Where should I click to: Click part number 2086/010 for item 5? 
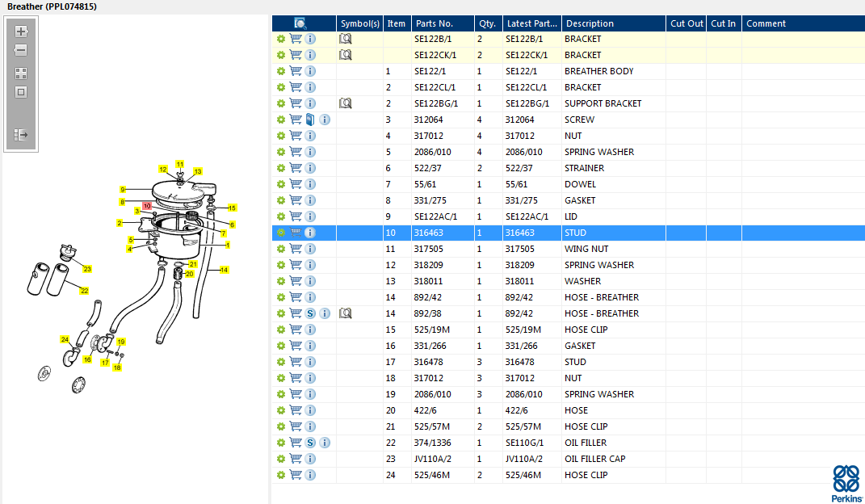[433, 152]
